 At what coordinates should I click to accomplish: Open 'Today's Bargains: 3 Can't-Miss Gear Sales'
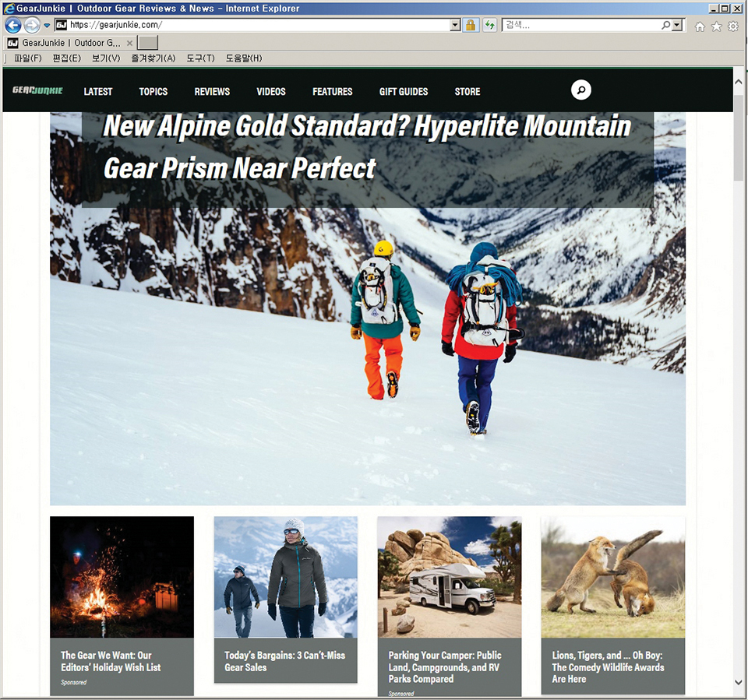coord(285,661)
